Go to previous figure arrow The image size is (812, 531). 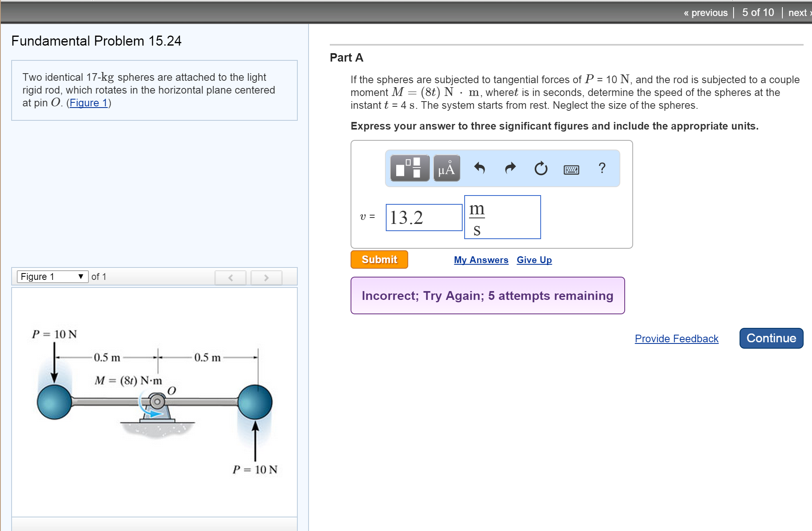click(231, 277)
